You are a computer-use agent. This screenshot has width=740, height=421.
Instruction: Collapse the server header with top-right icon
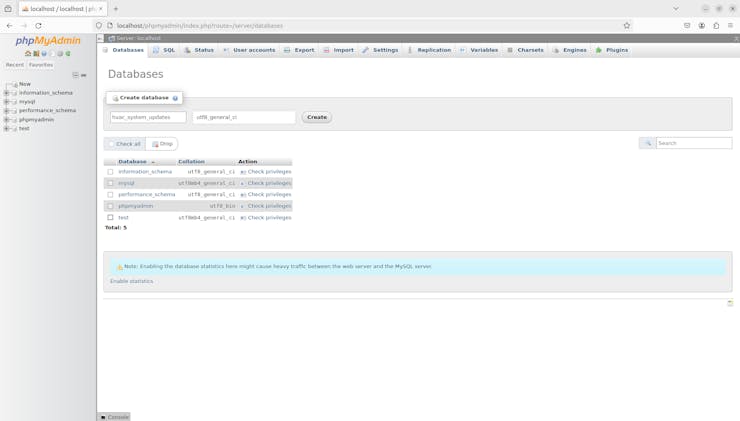[736, 38]
